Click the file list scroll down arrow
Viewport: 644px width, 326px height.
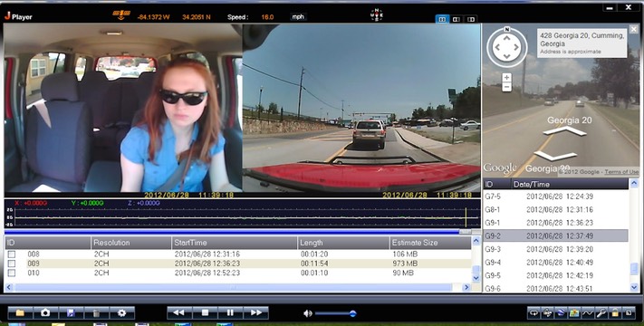(x=476, y=278)
